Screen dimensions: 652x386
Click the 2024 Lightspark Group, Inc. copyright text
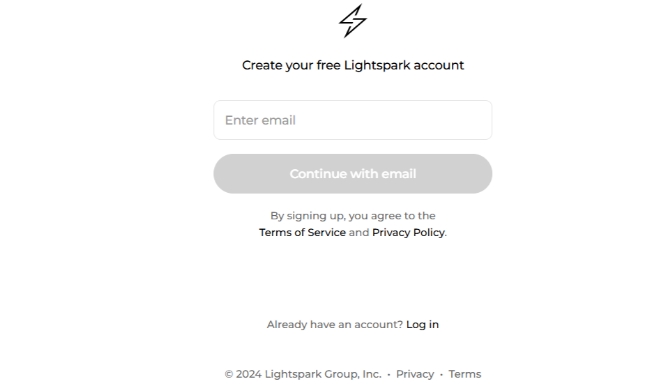coord(303,374)
